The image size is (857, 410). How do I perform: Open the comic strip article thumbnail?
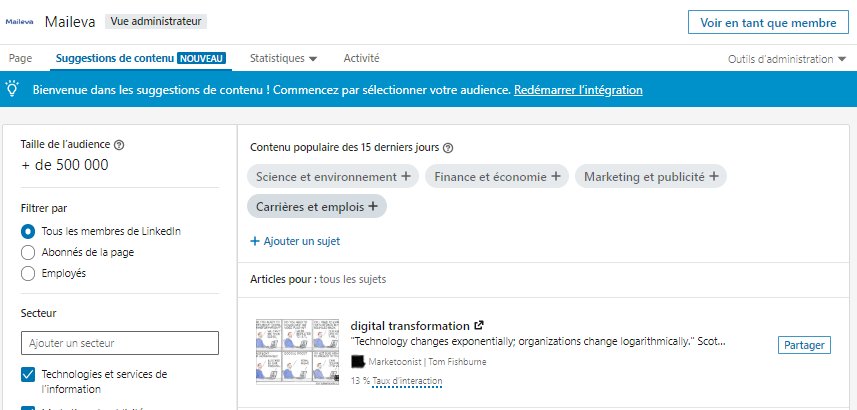297,352
